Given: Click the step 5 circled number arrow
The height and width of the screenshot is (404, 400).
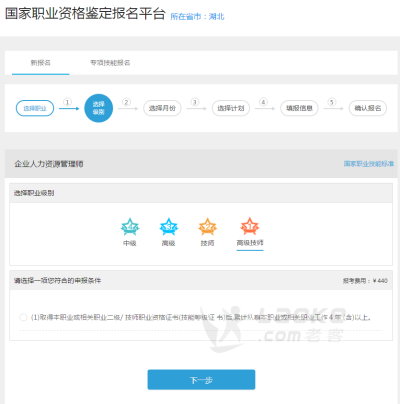Looking at the screenshot, I should point(333,104).
